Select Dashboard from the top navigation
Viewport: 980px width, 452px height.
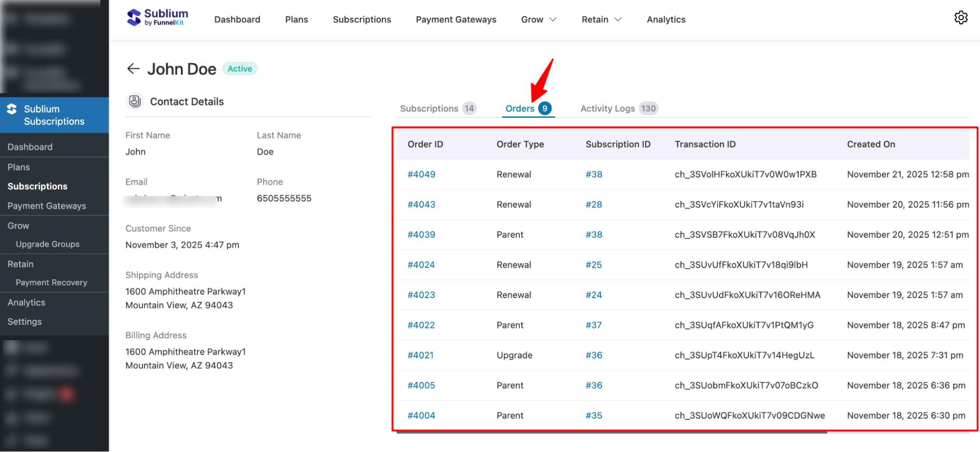click(x=237, y=19)
